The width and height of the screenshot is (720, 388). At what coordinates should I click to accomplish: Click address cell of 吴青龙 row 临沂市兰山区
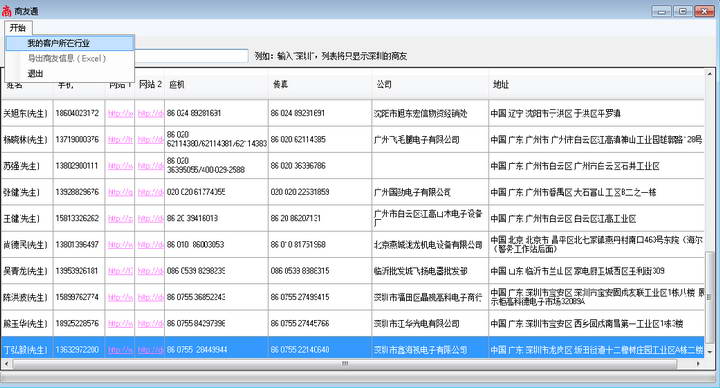click(596, 271)
